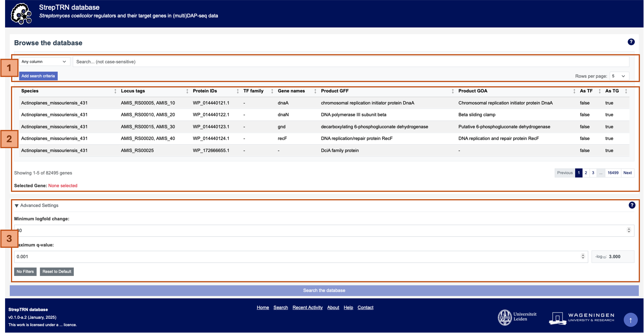Select the recF gene row
The width and height of the screenshot is (644, 333).
tap(324, 138)
